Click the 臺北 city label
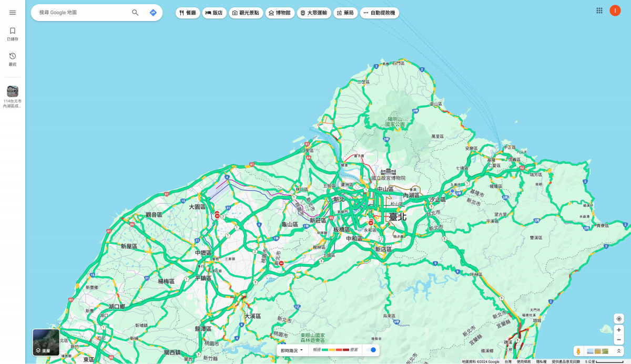Screen dimensions: 631x364 [x=398, y=216]
